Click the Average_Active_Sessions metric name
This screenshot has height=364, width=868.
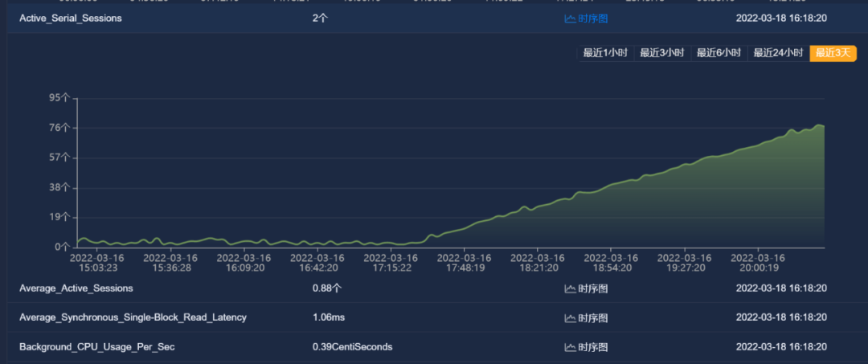pos(76,288)
